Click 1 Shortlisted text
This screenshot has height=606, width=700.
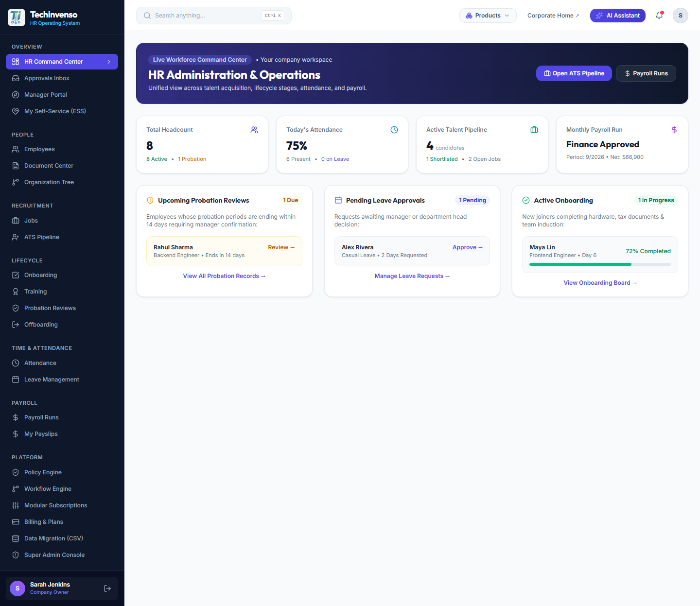[442, 159]
